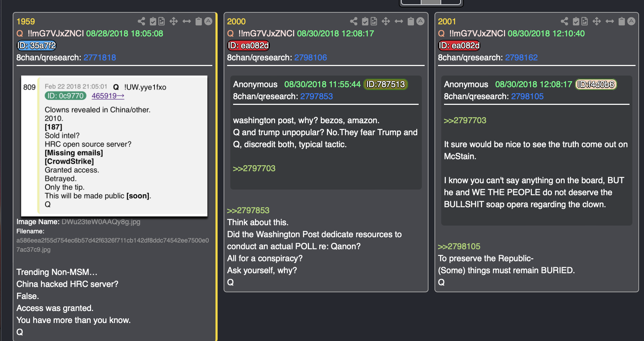Click the image file icon on post 2001

585,22
